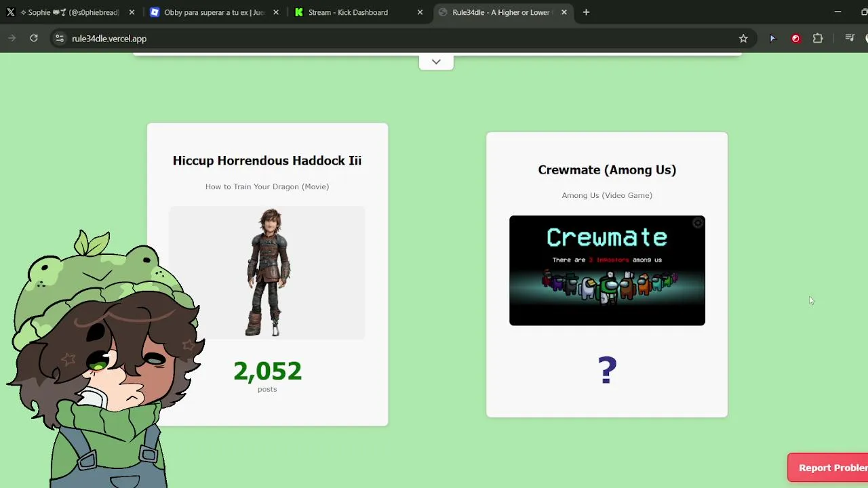This screenshot has width=868, height=488.
Task: Close the Kick Dashboard tab
Action: [420, 12]
